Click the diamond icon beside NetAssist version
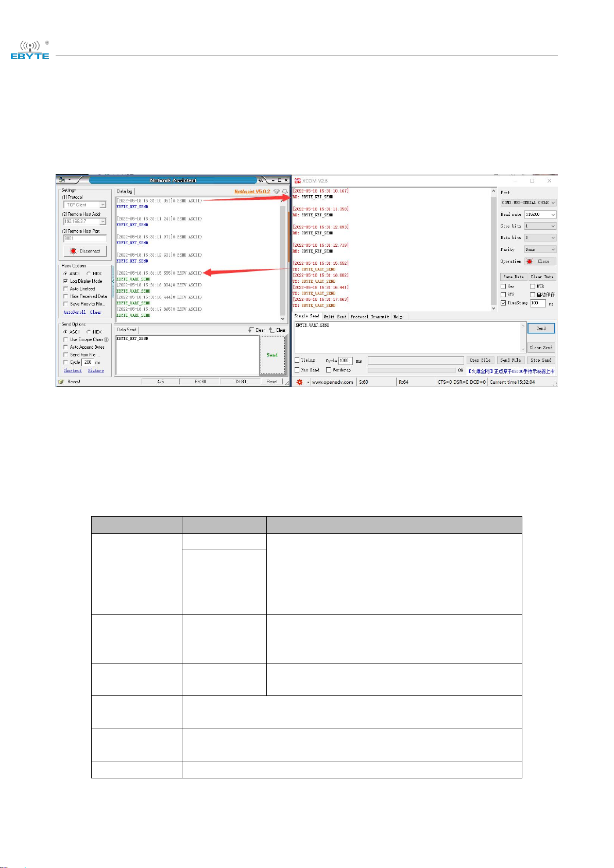 click(x=277, y=192)
